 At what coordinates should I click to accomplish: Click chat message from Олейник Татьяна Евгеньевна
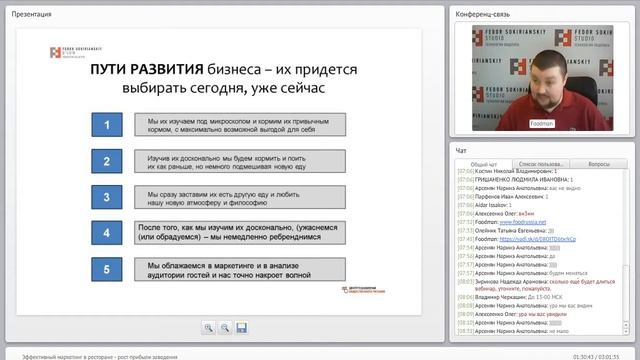coord(506,231)
